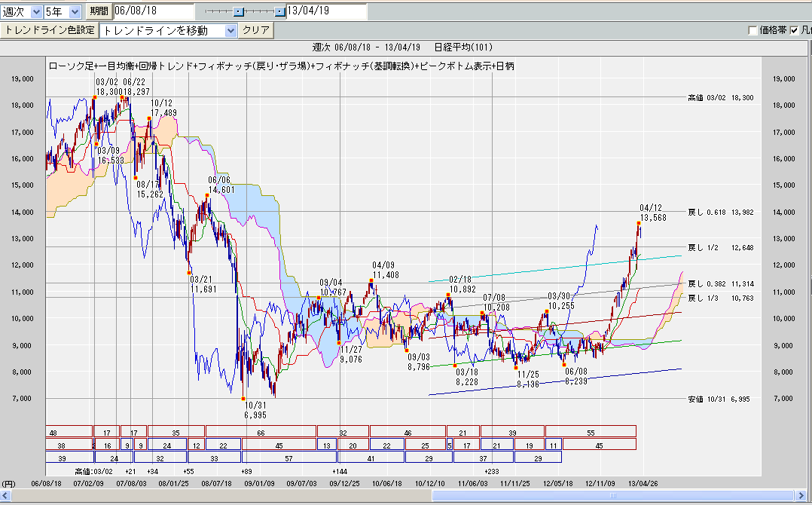Click the 04/12 13,568 peak label
Image resolution: width=812 pixels, height=505 pixels.
tap(653, 213)
